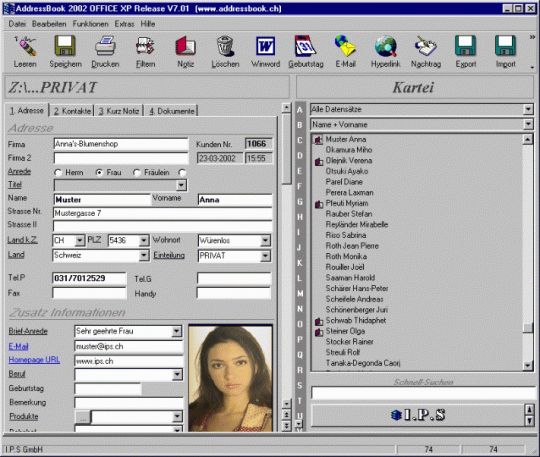
Task: Switch to the 4 Dokumente tab
Action: point(172,111)
